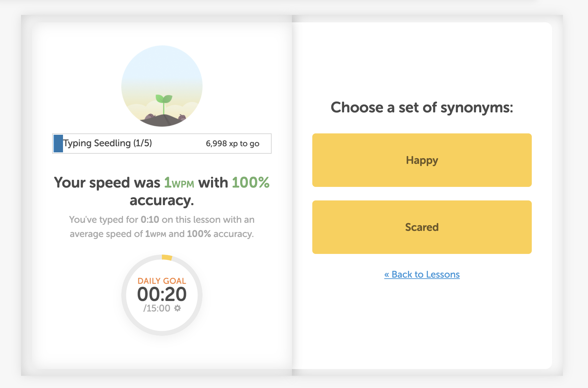Click the blue XP progress bar fill

pyautogui.click(x=58, y=144)
